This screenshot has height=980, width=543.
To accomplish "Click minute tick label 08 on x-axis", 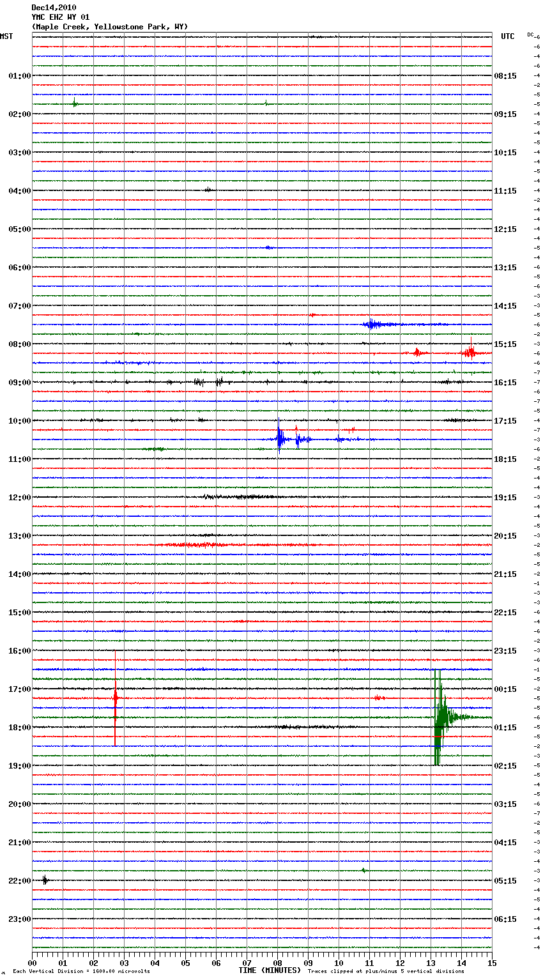I will pos(277,963).
